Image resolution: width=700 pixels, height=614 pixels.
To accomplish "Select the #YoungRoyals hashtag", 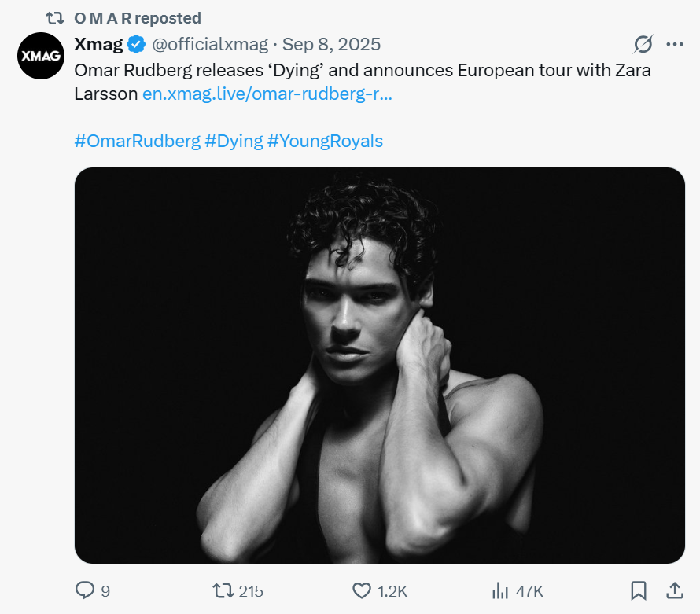I will 325,141.
